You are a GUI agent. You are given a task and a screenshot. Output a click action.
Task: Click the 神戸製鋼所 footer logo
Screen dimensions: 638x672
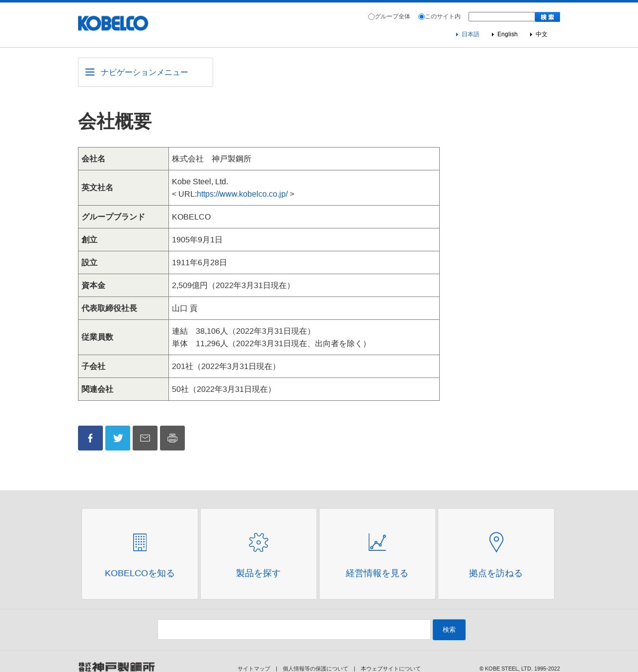click(116, 667)
